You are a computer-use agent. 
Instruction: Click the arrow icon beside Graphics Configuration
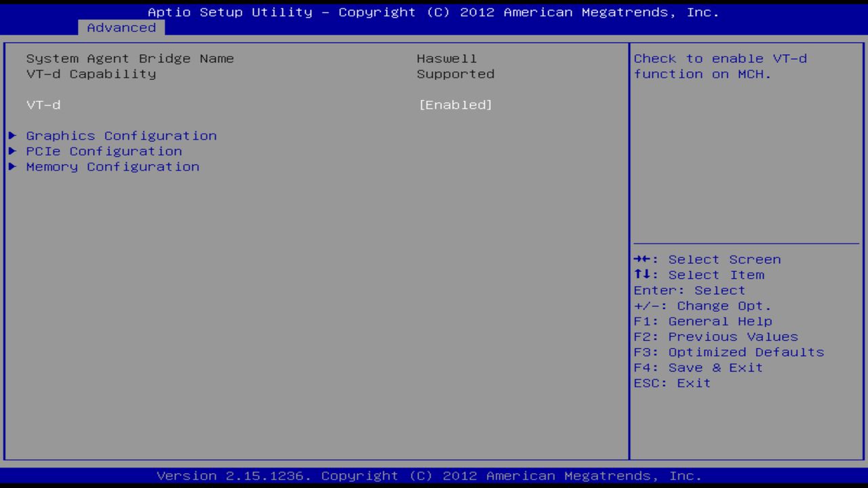coord(12,136)
